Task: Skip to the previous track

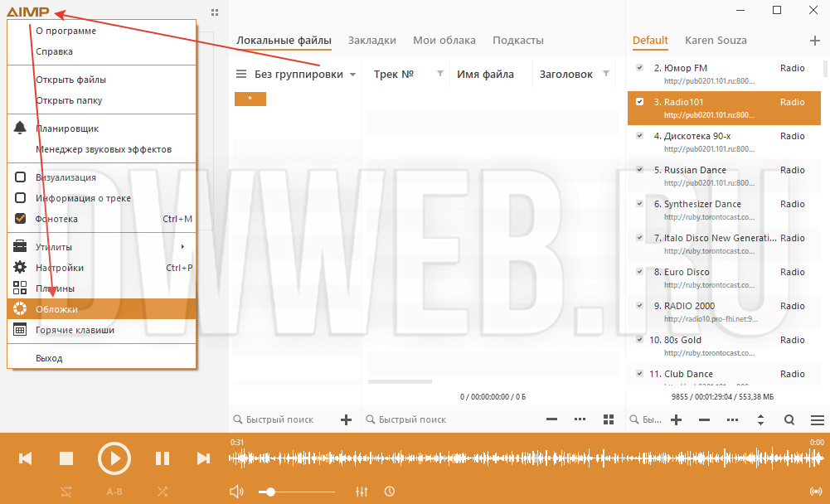Action: pos(25,458)
